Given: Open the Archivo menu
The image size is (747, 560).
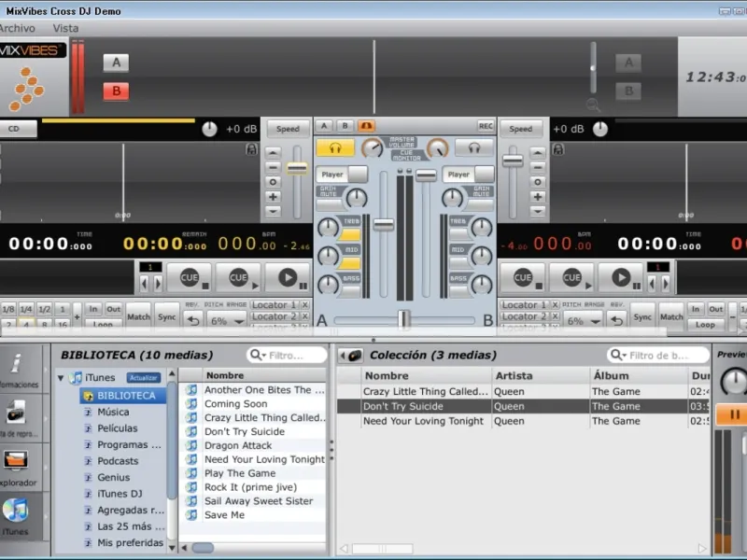Looking at the screenshot, I should pyautogui.click(x=17, y=28).
